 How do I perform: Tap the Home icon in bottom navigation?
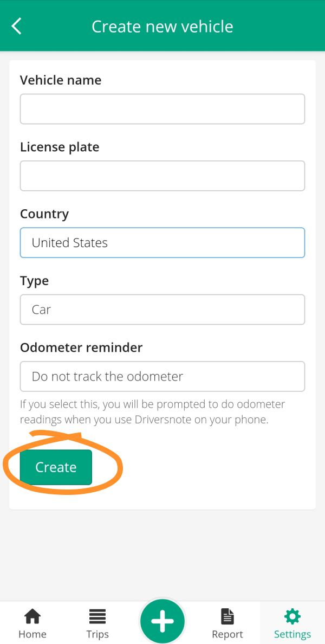coord(32,622)
